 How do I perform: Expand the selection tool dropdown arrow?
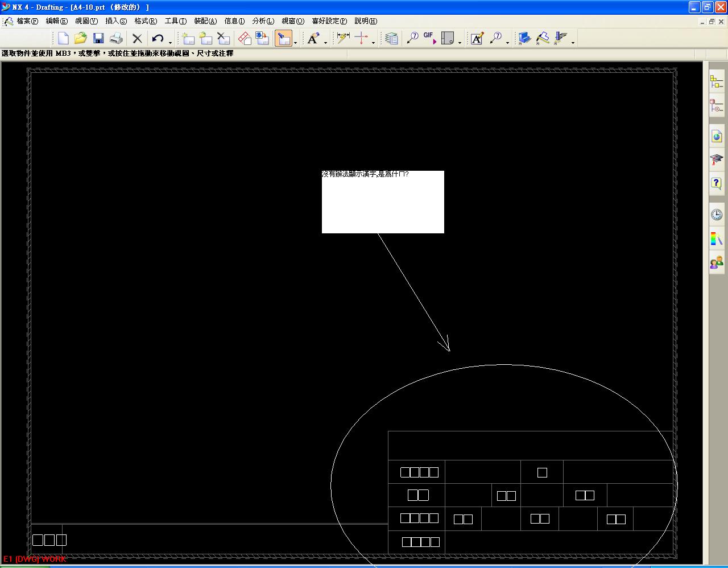click(x=295, y=43)
